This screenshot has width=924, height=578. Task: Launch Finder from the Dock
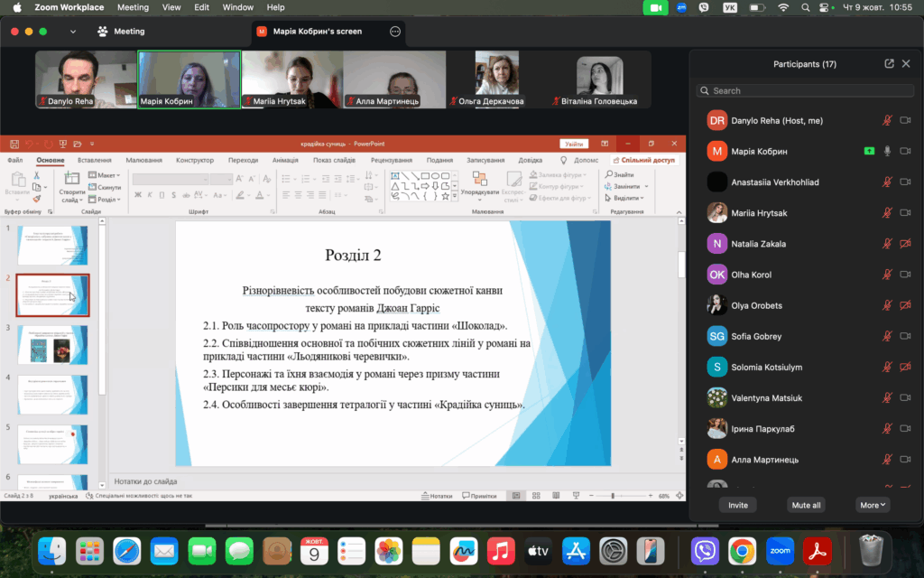tap(51, 549)
